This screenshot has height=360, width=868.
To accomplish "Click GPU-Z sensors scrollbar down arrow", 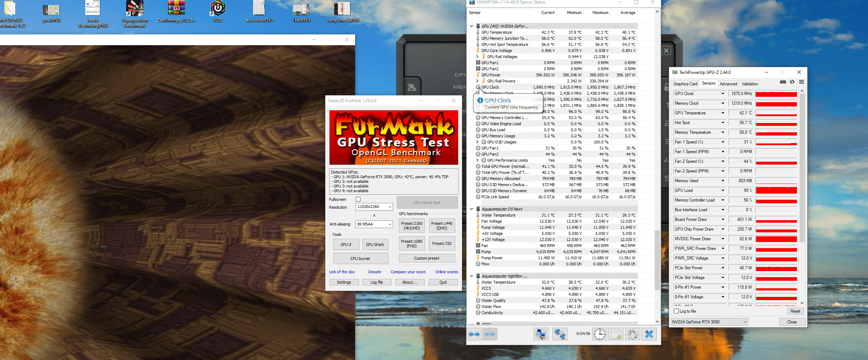I will (802, 303).
